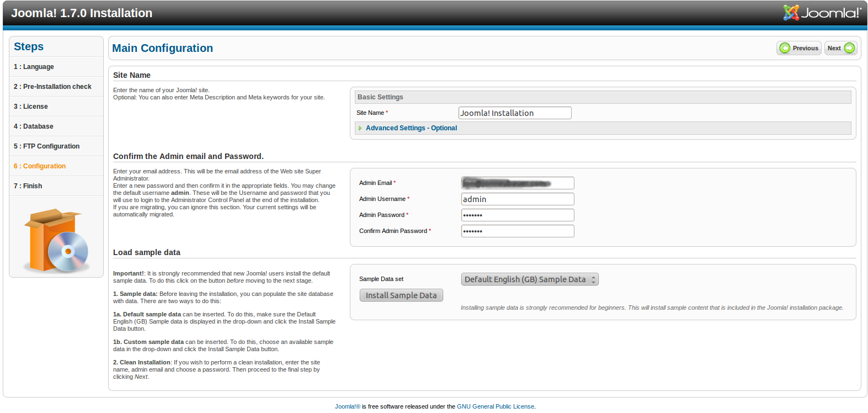
Task: Click the Load sample data heading
Action: pos(147,252)
